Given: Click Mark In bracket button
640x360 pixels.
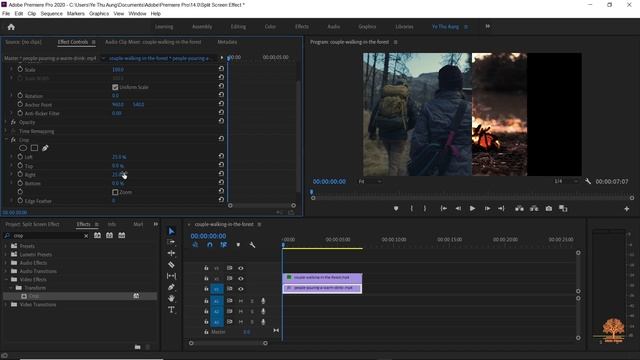Looking at the screenshot, I should [411, 209].
